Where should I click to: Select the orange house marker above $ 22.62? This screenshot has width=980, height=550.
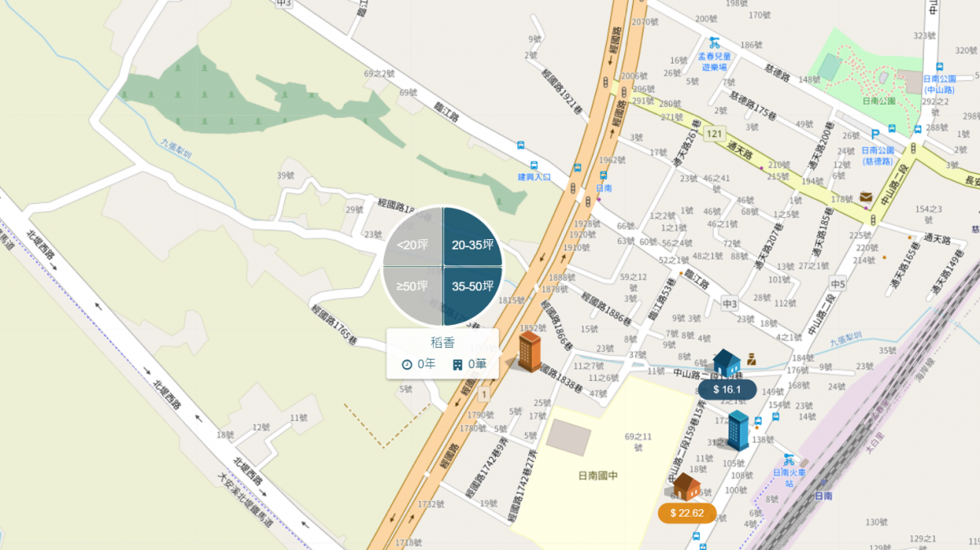point(686,487)
